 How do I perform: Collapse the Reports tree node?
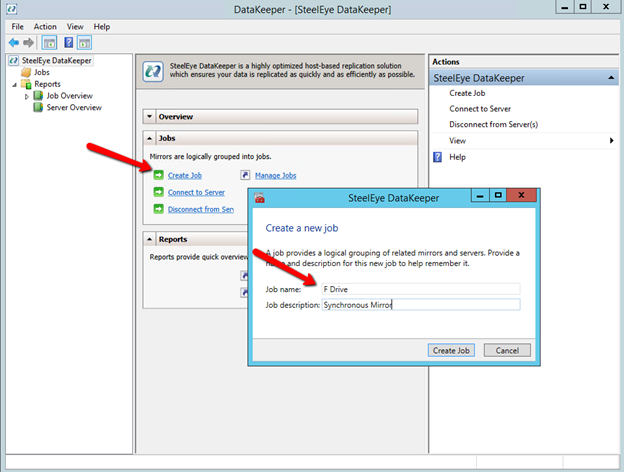click(x=15, y=85)
